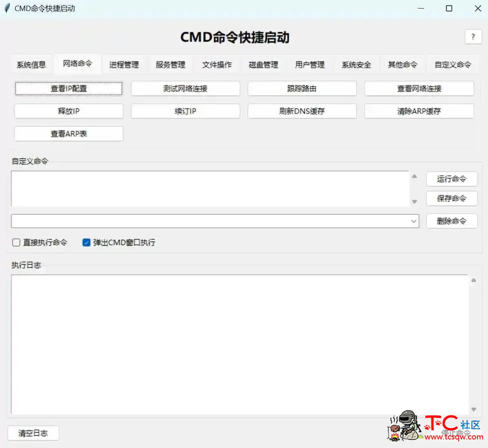Open the saved command dropdown list
This screenshot has height=448, width=488.
414,221
